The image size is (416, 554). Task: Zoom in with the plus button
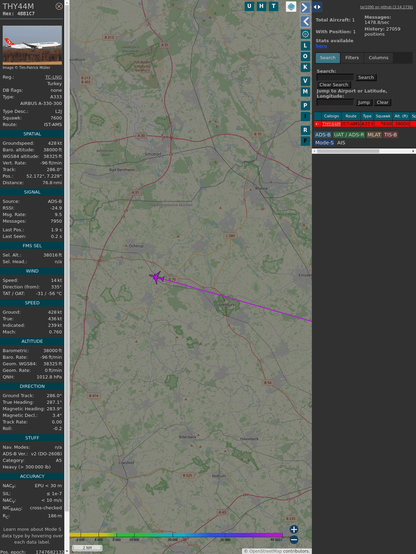point(294,529)
